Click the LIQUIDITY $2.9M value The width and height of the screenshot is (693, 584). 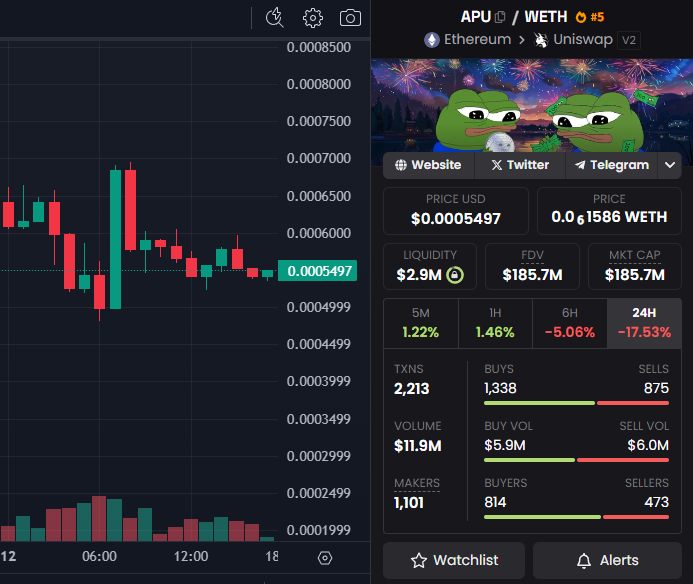coord(419,275)
